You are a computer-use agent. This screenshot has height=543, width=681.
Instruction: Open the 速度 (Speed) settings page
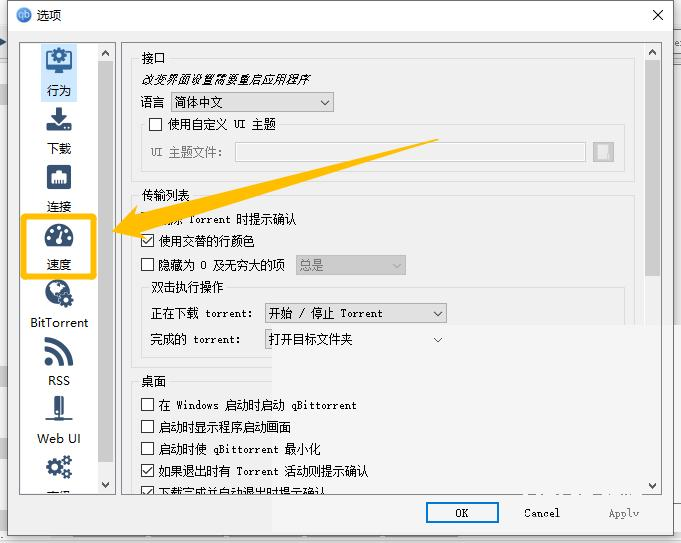(59, 246)
